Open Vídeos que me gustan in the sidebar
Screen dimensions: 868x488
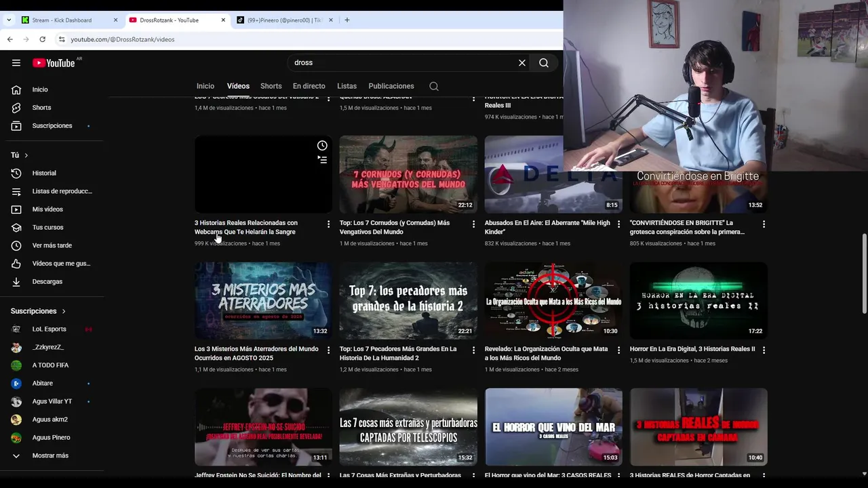(x=52, y=264)
